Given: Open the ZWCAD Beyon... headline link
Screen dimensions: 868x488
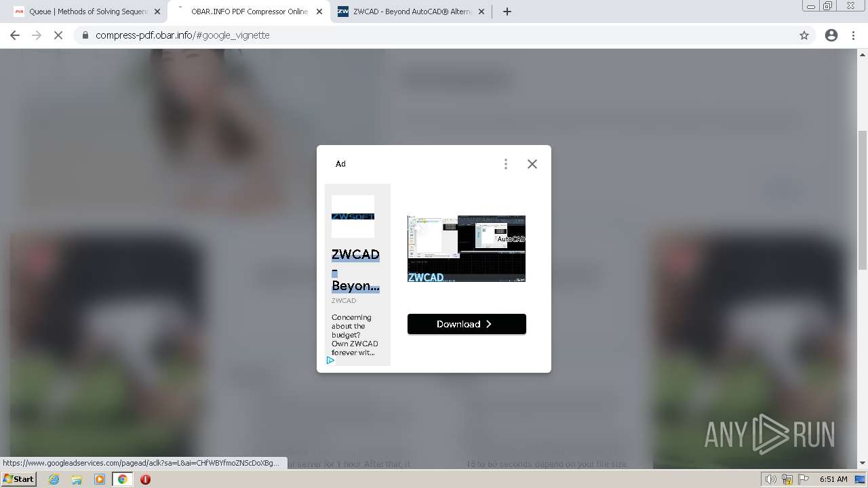Looking at the screenshot, I should point(355,270).
